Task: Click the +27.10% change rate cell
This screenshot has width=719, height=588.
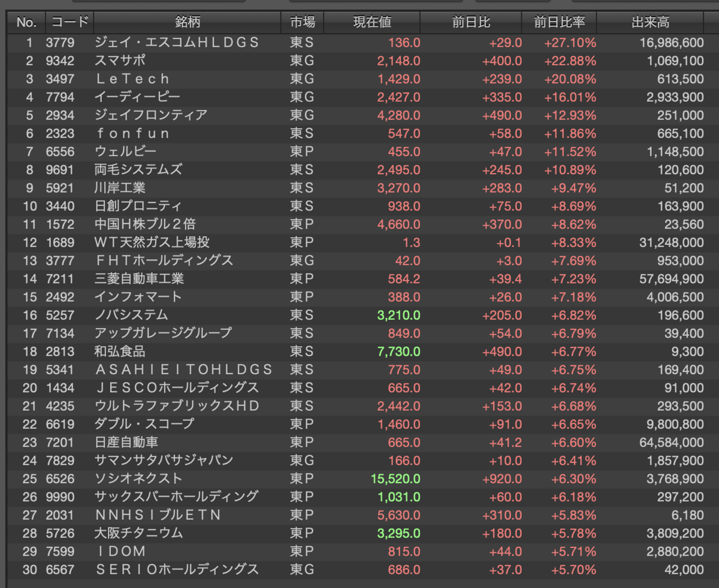Action: click(x=570, y=43)
